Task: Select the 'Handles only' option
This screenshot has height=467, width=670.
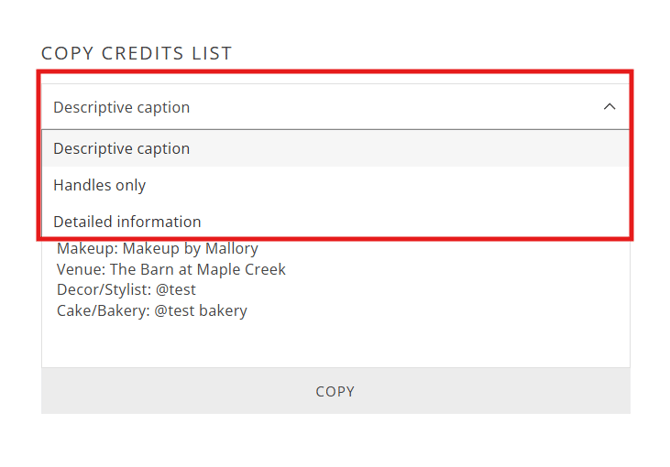Action: [99, 185]
